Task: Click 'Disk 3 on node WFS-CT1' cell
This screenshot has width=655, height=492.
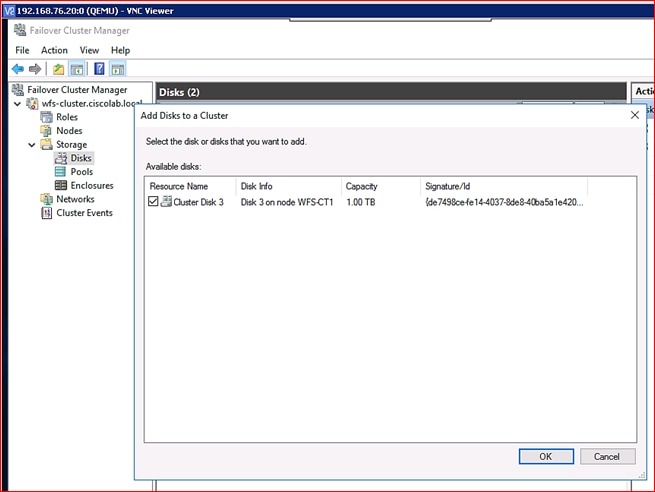Action: click(287, 202)
